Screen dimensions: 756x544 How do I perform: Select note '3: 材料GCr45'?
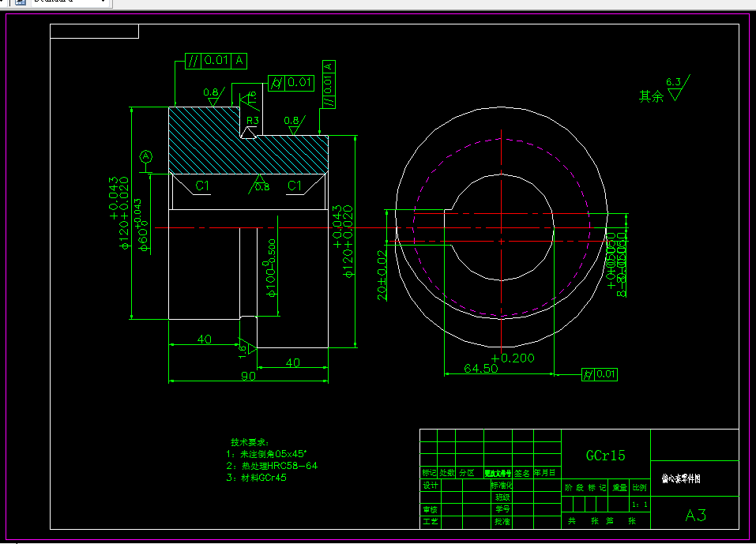[x=256, y=478]
